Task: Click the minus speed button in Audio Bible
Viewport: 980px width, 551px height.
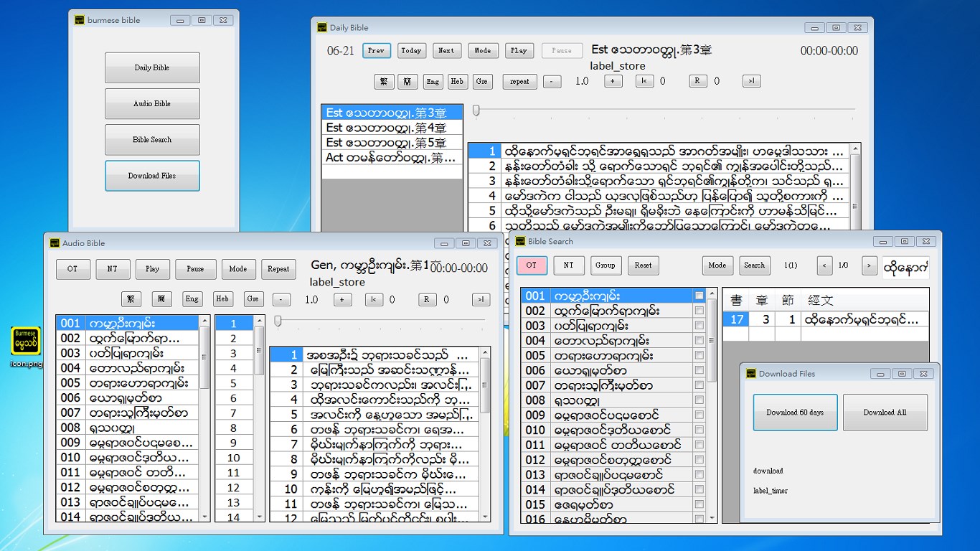Action: [x=281, y=299]
